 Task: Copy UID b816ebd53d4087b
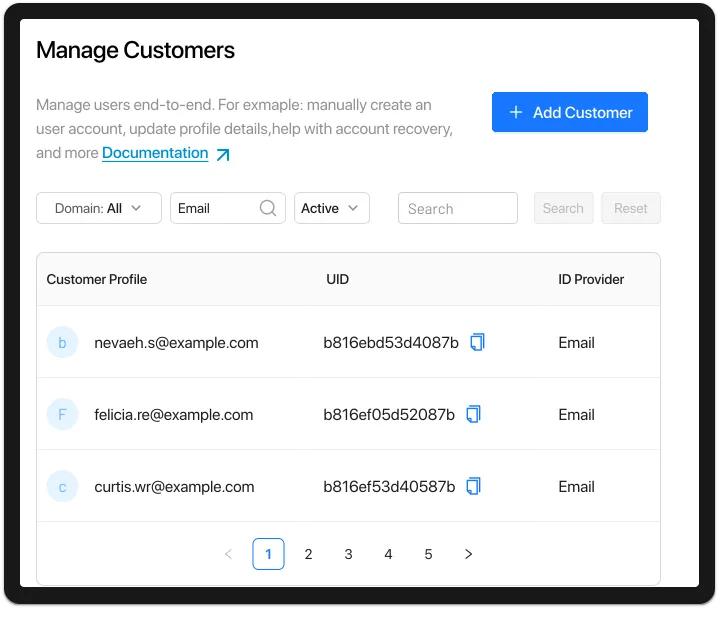coord(477,342)
